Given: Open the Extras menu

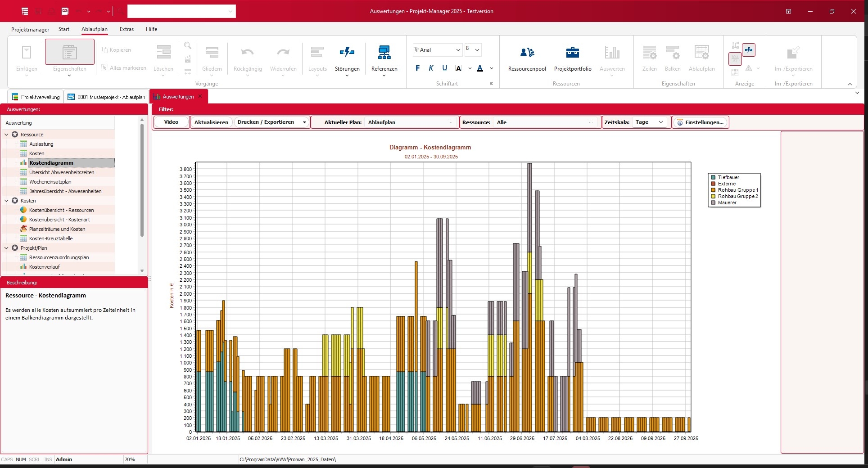Looking at the screenshot, I should (127, 29).
